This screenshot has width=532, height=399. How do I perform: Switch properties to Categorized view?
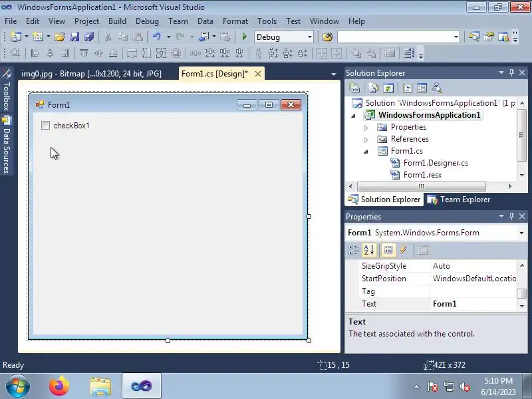[x=354, y=250]
